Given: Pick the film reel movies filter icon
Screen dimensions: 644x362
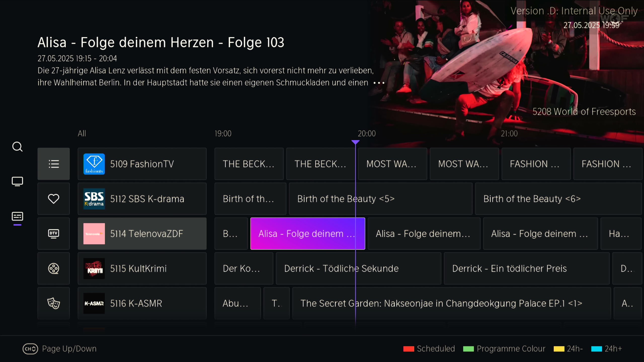Looking at the screenshot, I should click(x=54, y=268).
